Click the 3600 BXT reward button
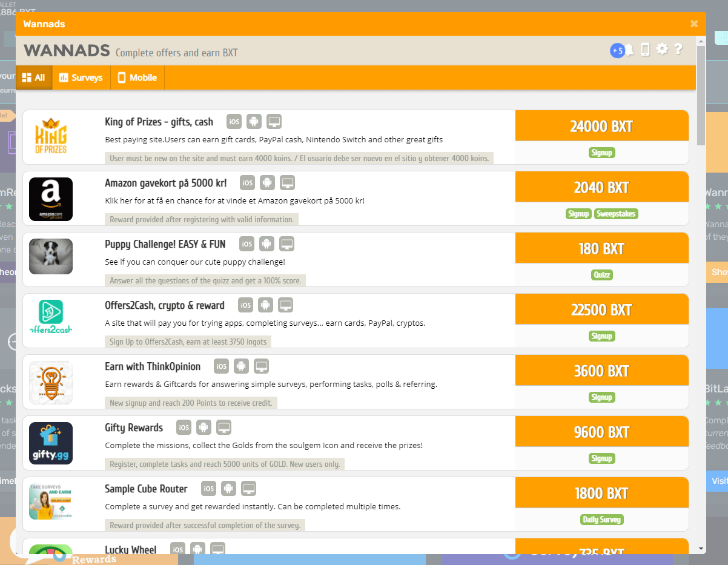This screenshot has width=728, height=565. [601, 371]
